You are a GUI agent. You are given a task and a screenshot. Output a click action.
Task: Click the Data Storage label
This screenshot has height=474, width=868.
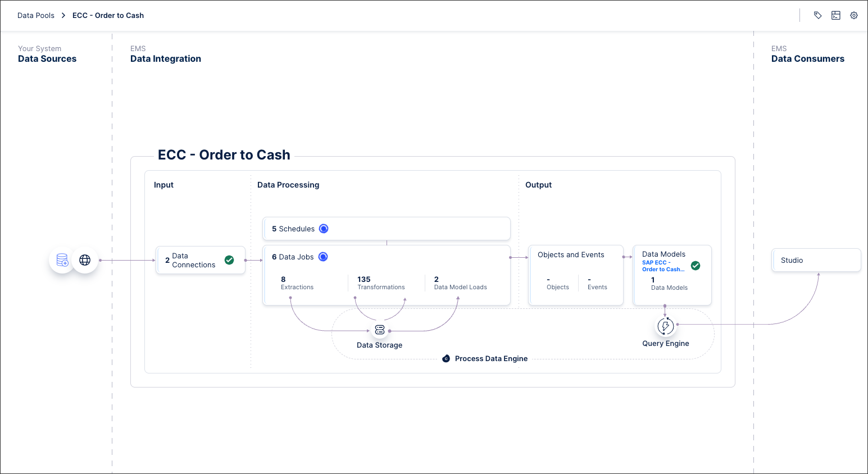tap(379, 345)
